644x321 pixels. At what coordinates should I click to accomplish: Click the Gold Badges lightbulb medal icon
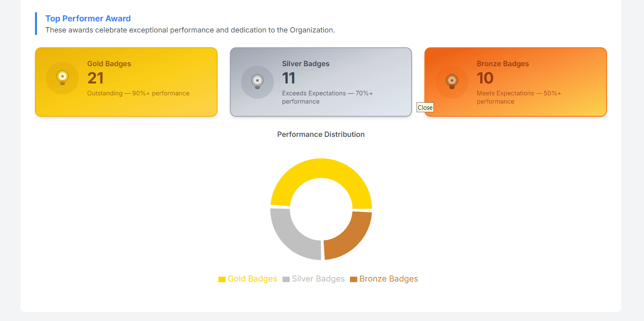[x=62, y=78]
